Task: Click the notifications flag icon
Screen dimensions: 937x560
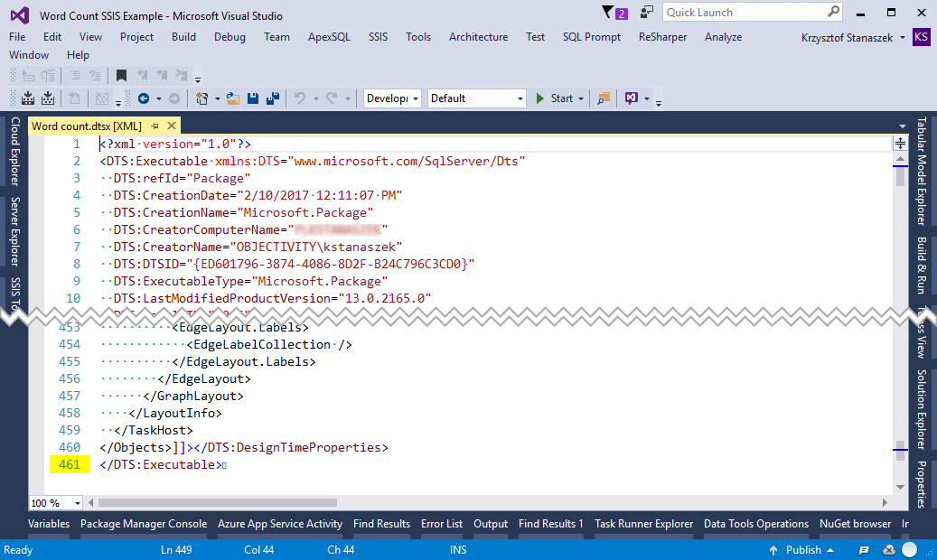Action: pos(608,12)
